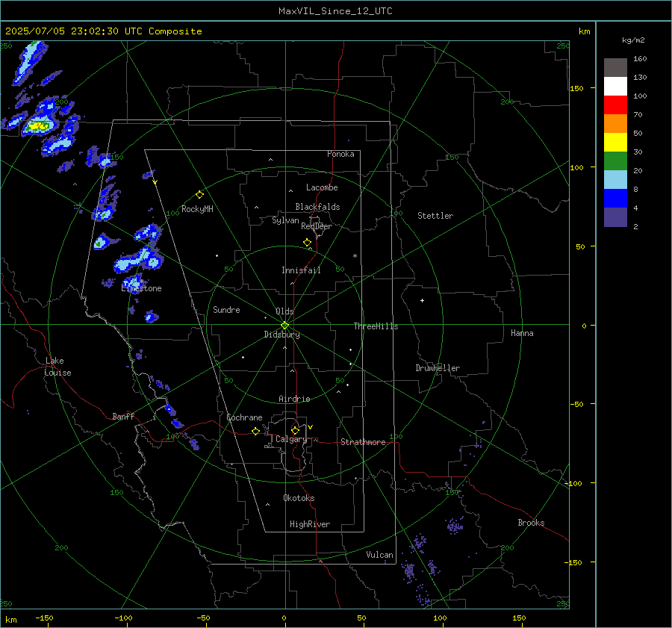672x628 pixels.
Task: Click the 2025/07/05 23:02:30 UTC Composite timestamp
Action: tap(103, 31)
